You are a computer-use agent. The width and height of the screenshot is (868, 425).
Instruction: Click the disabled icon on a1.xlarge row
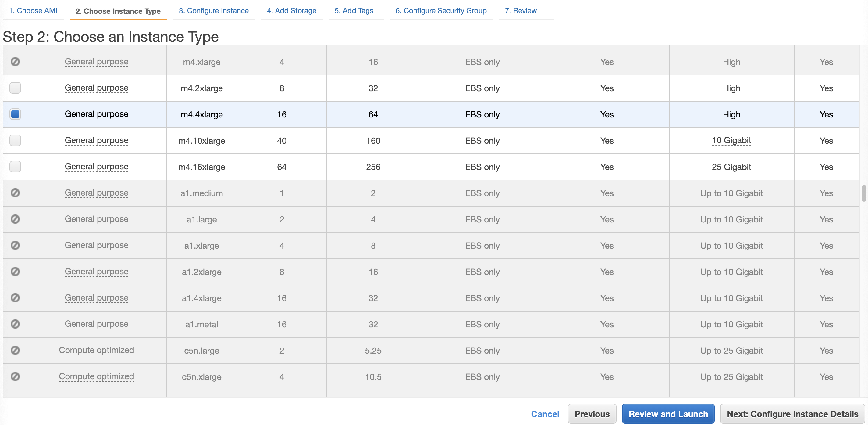pyautogui.click(x=15, y=245)
